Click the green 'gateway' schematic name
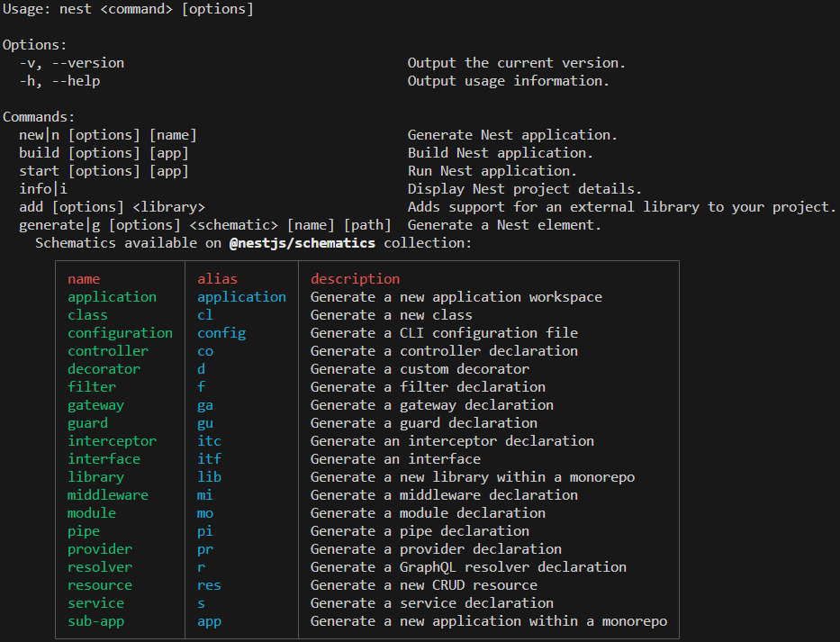Viewport: 840px width, 642px height. (x=95, y=406)
